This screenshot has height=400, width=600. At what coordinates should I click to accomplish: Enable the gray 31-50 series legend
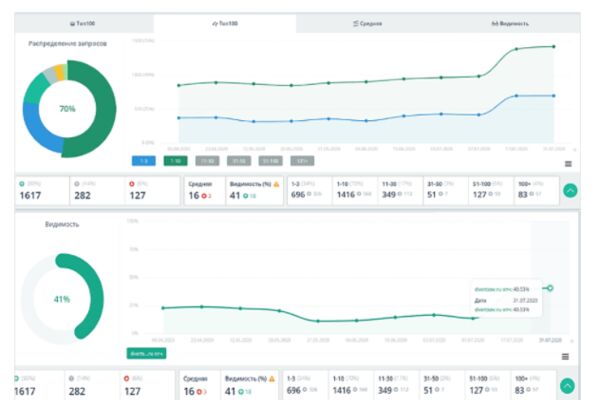pyautogui.click(x=239, y=161)
